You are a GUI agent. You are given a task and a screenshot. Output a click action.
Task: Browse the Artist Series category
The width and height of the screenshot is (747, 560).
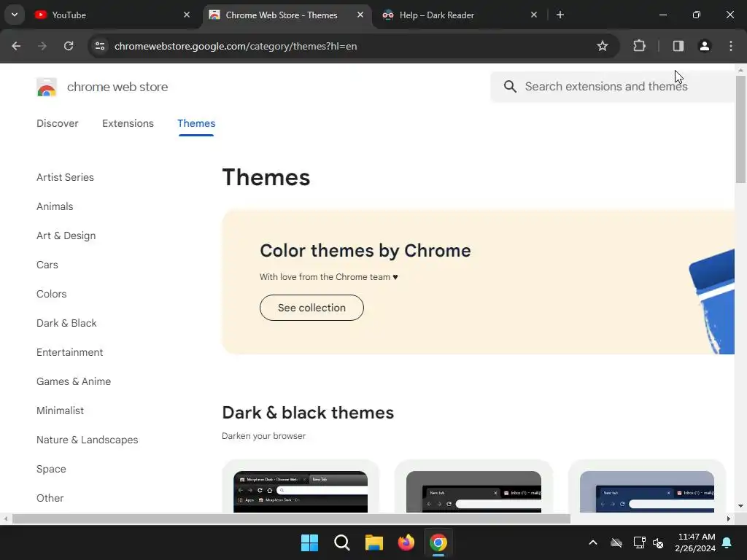pyautogui.click(x=65, y=177)
